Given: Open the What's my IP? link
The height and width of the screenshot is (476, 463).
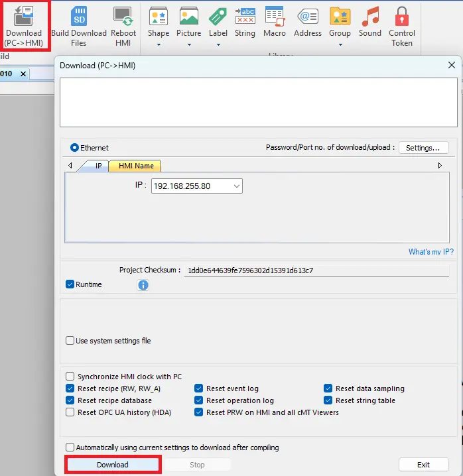Looking at the screenshot, I should coord(430,252).
